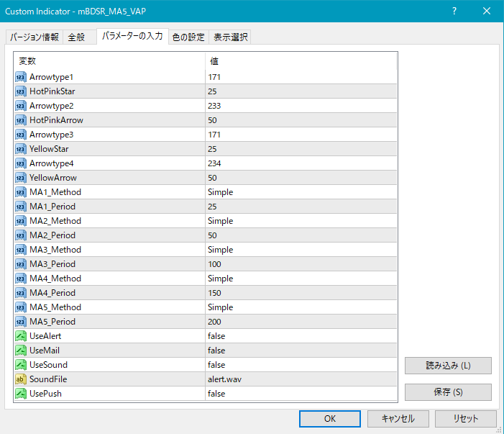Click the integer icon beside HotPinkArrow
This screenshot has height=434, width=504.
[21, 120]
